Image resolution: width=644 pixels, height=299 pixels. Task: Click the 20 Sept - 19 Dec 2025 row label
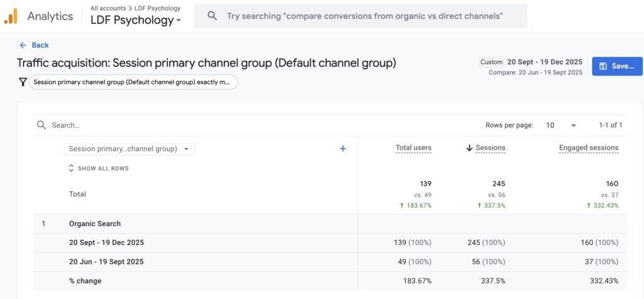[106, 242]
